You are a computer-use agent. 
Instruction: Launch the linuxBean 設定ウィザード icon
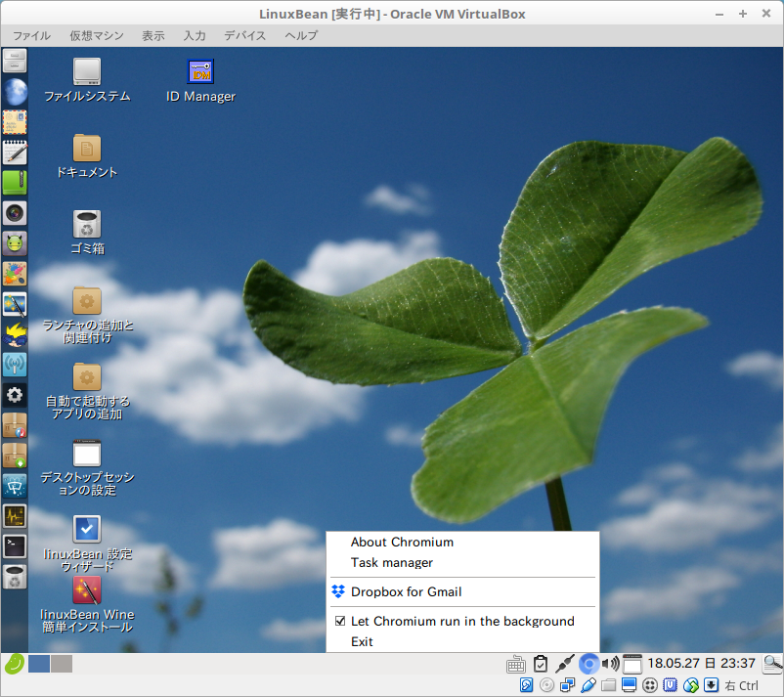point(87,543)
